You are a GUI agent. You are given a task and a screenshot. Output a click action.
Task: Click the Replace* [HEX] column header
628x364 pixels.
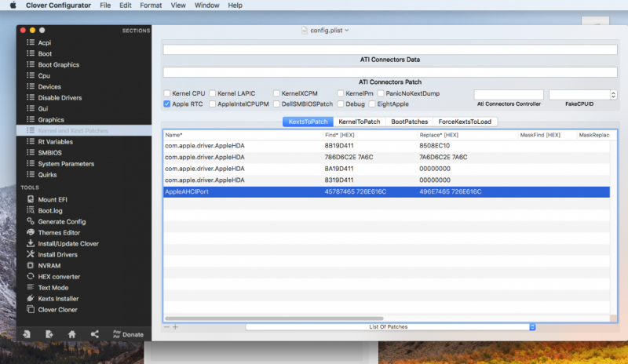[467, 135]
